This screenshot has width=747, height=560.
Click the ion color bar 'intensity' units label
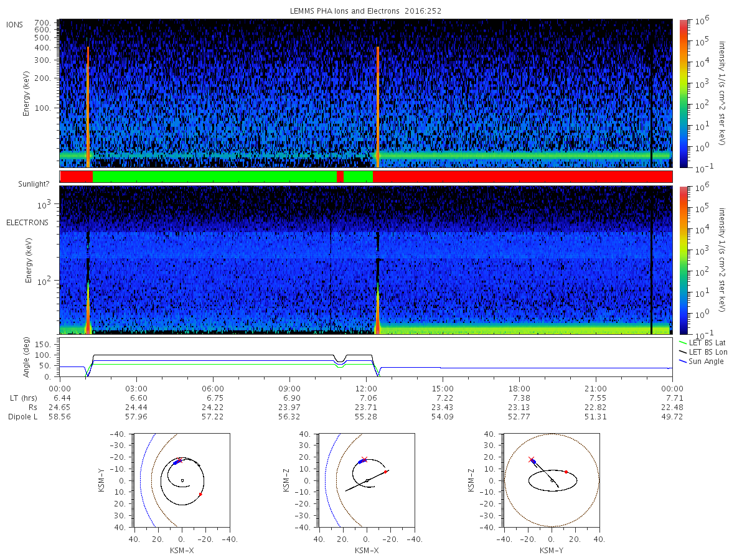tap(722, 93)
